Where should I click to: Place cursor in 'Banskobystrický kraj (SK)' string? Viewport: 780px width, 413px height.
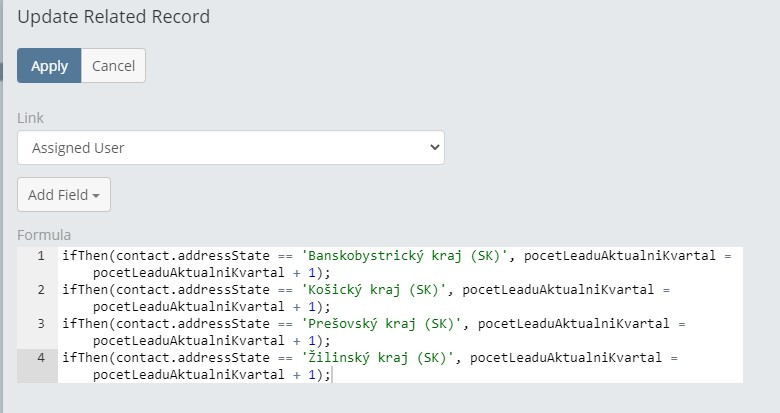405,256
